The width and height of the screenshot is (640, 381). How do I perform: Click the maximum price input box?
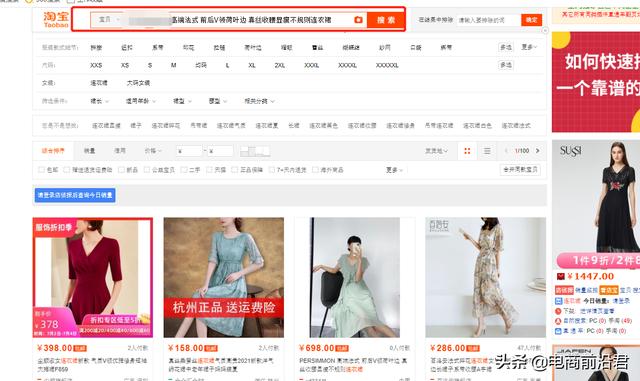click(x=220, y=151)
